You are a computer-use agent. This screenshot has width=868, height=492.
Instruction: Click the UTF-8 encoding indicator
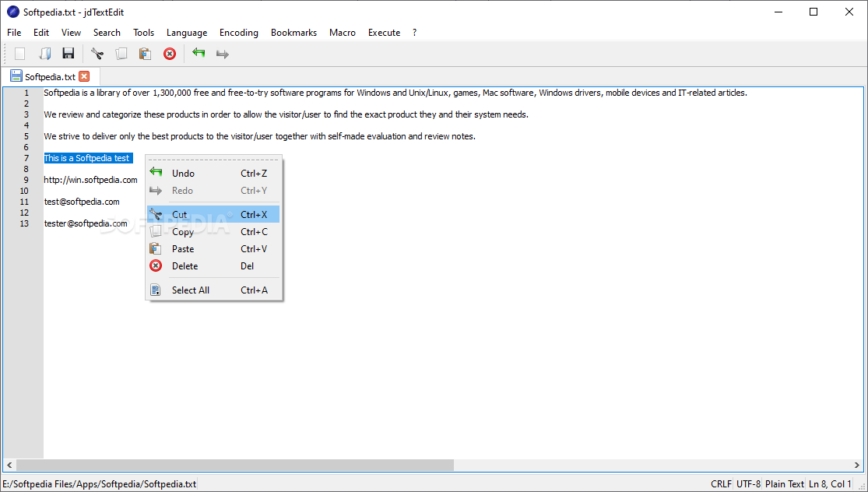[748, 483]
